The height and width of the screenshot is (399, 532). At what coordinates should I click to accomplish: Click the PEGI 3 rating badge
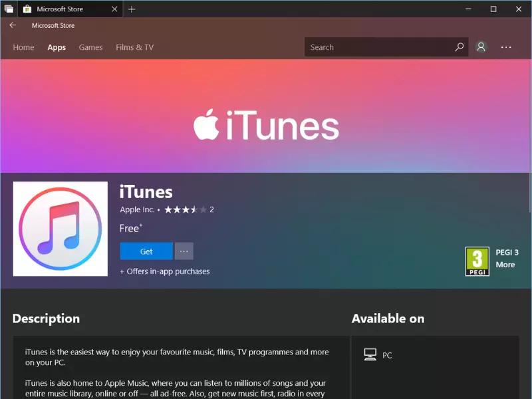point(477,261)
